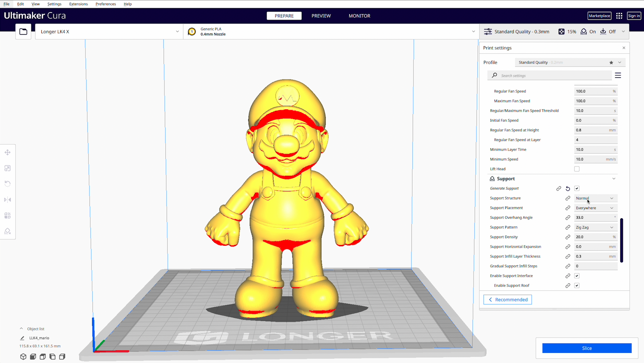Toggle Enable Support Roof checkbox
This screenshot has width=644, height=363.
click(x=577, y=286)
